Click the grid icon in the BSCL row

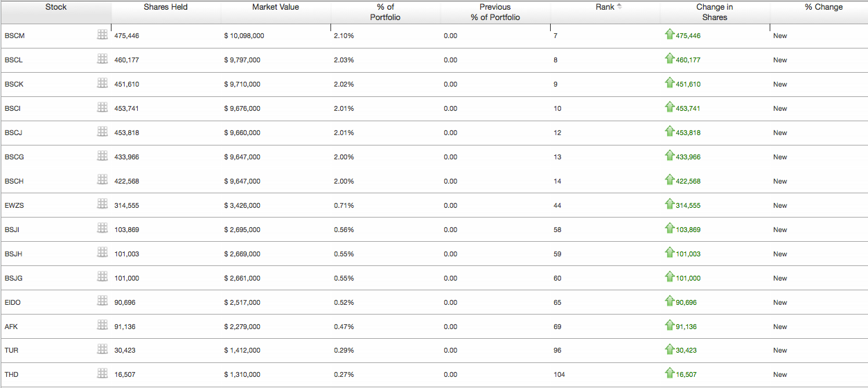click(102, 59)
